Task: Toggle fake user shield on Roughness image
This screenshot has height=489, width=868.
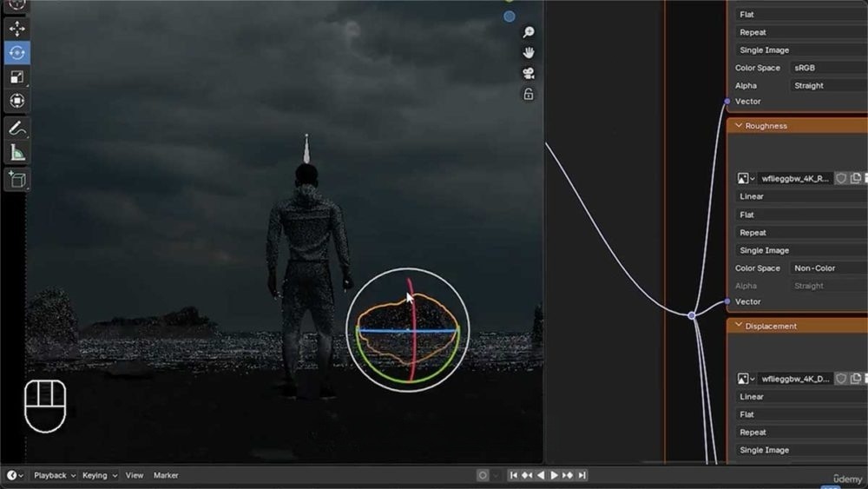Action: [x=840, y=178]
